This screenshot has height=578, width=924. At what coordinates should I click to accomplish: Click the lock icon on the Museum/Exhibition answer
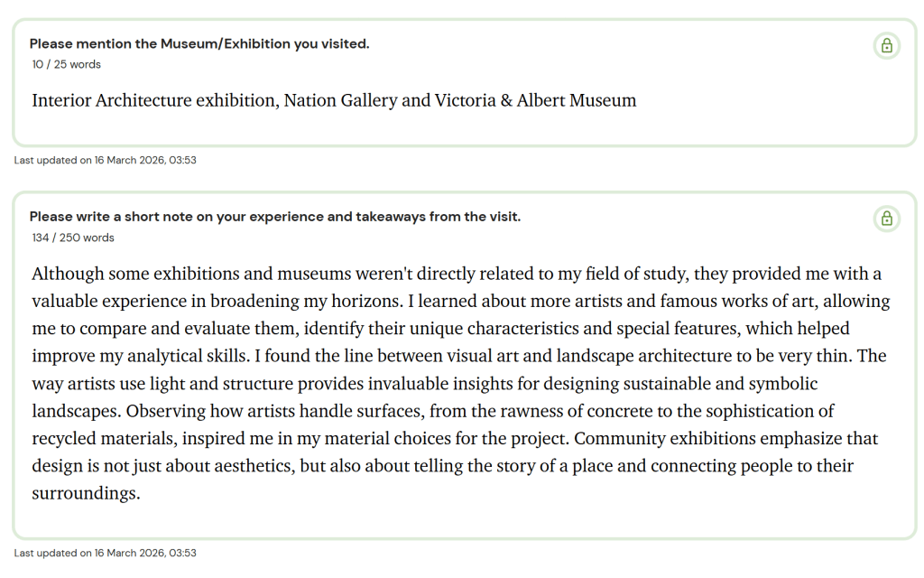pyautogui.click(x=886, y=46)
